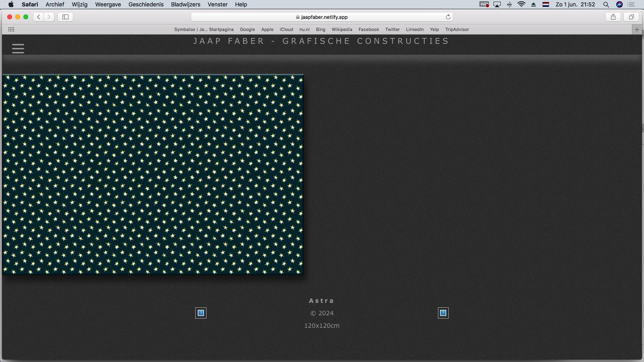Open the Favorites grid icon
The image size is (644, 362).
tap(11, 29)
